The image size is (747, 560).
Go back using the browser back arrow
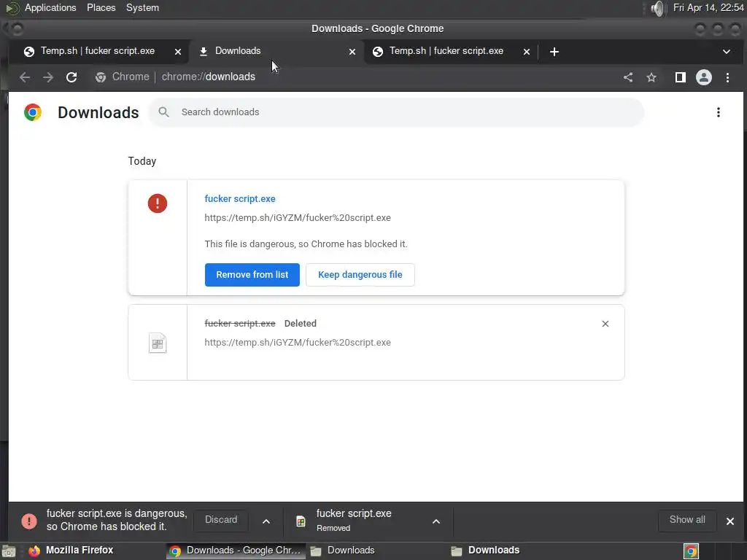click(x=25, y=77)
